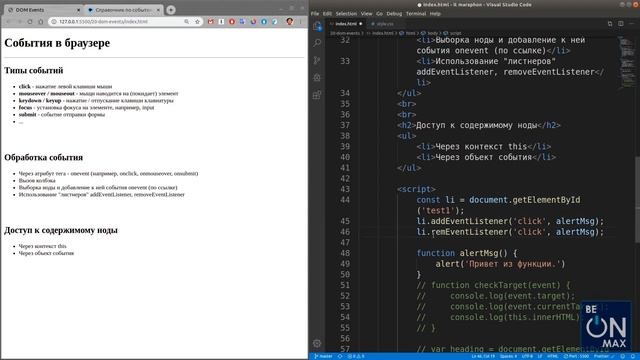Click the 'Вызов колбэка' list item

pyautogui.click(x=37, y=180)
